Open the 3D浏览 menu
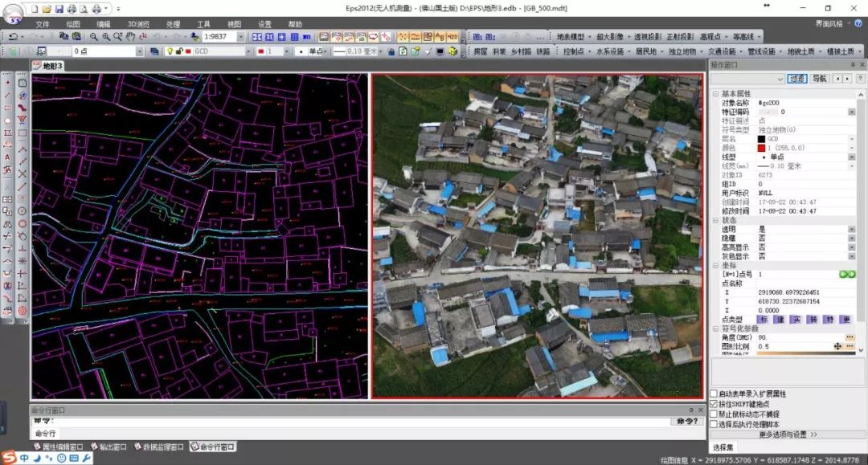The width and height of the screenshot is (868, 465). 137,24
